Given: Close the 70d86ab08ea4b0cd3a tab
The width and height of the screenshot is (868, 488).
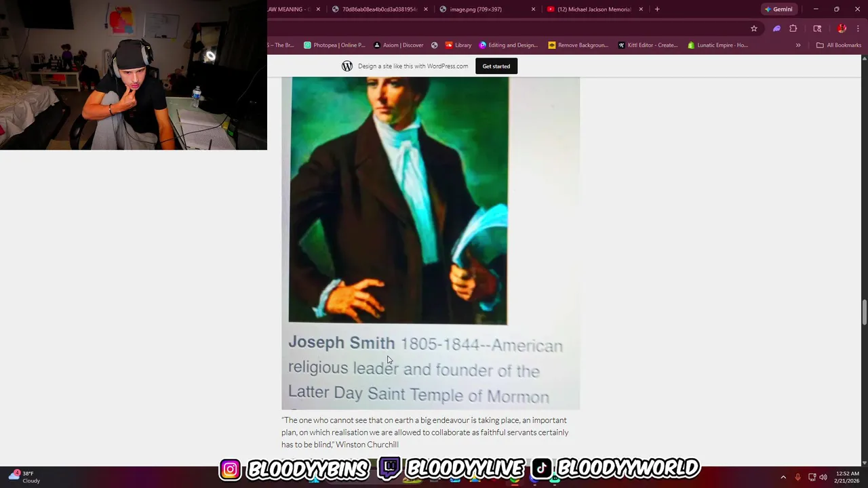Looking at the screenshot, I should 426,9.
